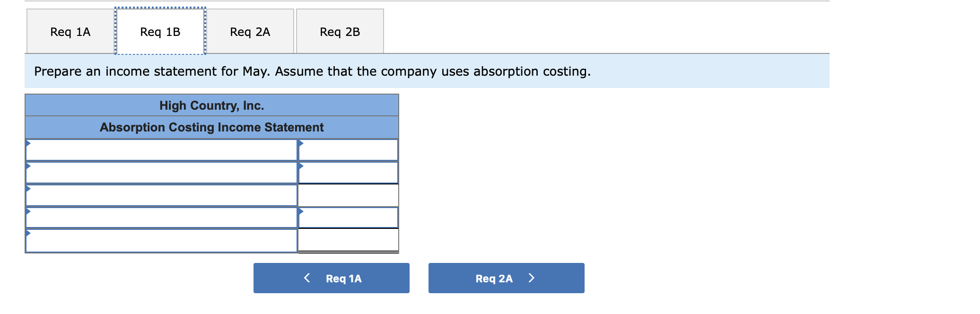This screenshot has width=980, height=314.
Task: Click the Absorption Costing Income Statement header
Action: (211, 127)
